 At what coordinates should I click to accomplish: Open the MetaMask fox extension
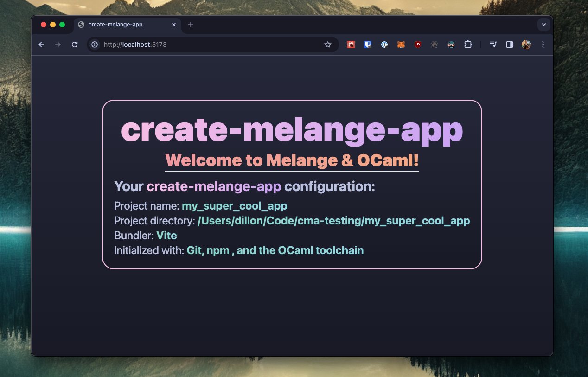click(x=401, y=45)
